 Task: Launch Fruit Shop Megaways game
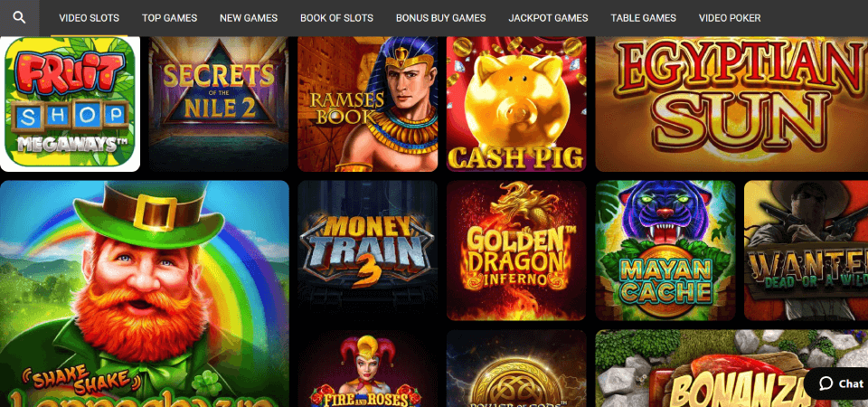[x=70, y=104]
